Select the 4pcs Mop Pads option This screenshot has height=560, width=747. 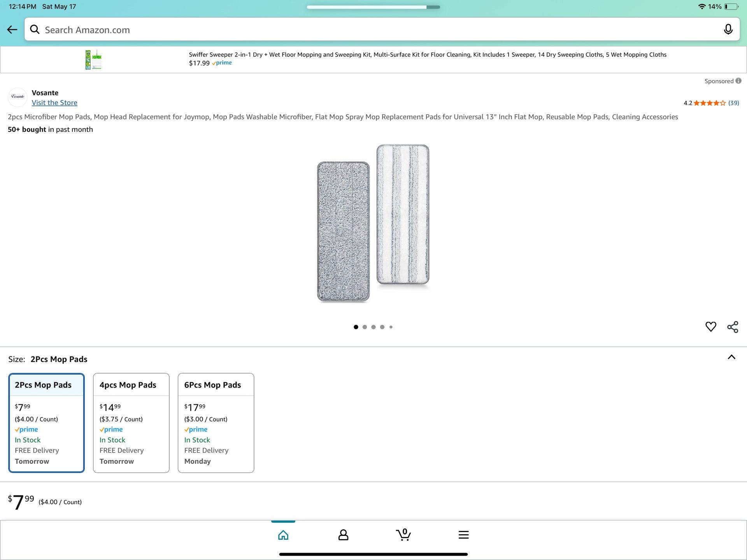[131, 423]
